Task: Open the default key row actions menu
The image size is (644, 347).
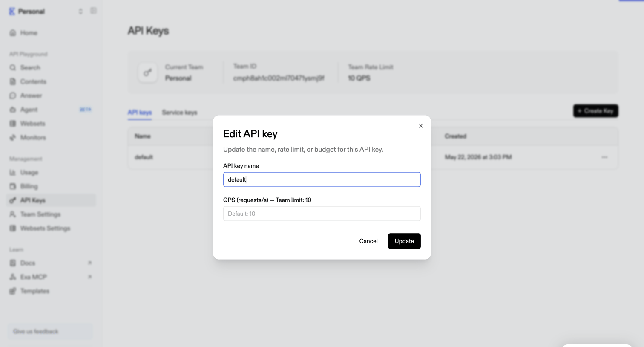Action: 604,157
